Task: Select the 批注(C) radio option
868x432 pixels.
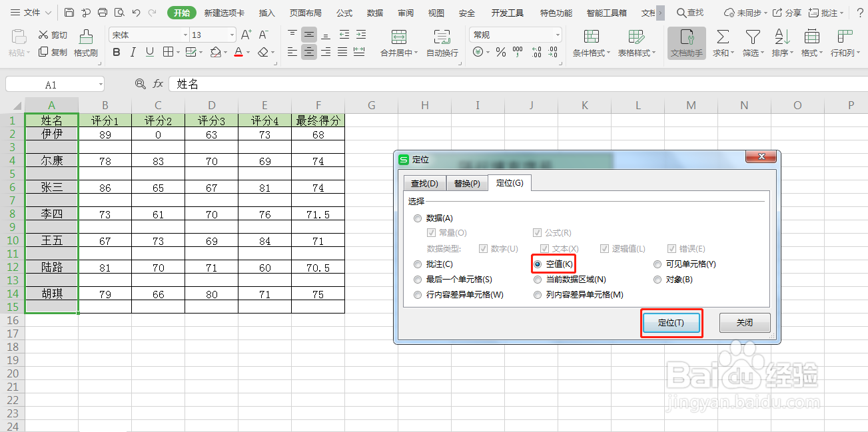Action: (418, 263)
